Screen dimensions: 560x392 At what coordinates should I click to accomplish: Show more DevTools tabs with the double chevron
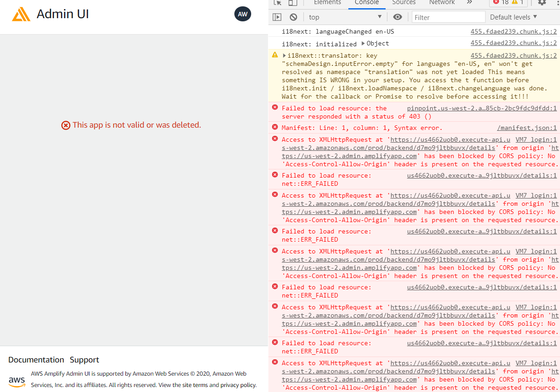[x=469, y=2]
